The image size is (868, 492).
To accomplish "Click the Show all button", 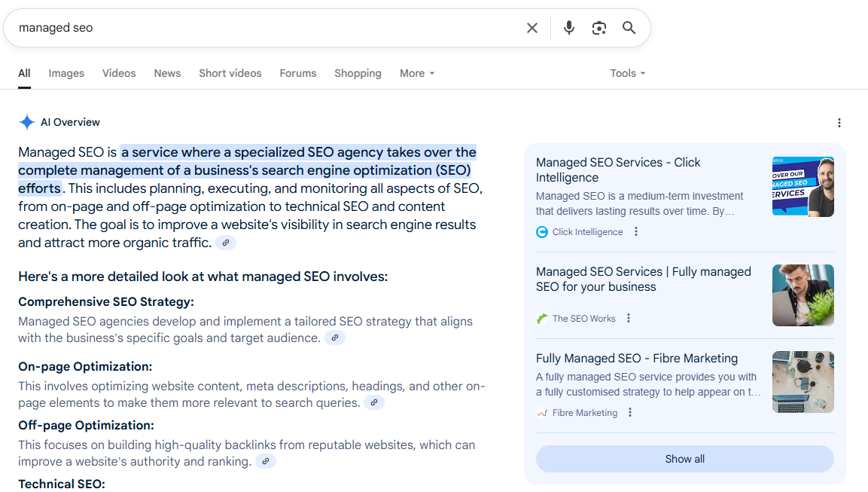I will point(684,459).
